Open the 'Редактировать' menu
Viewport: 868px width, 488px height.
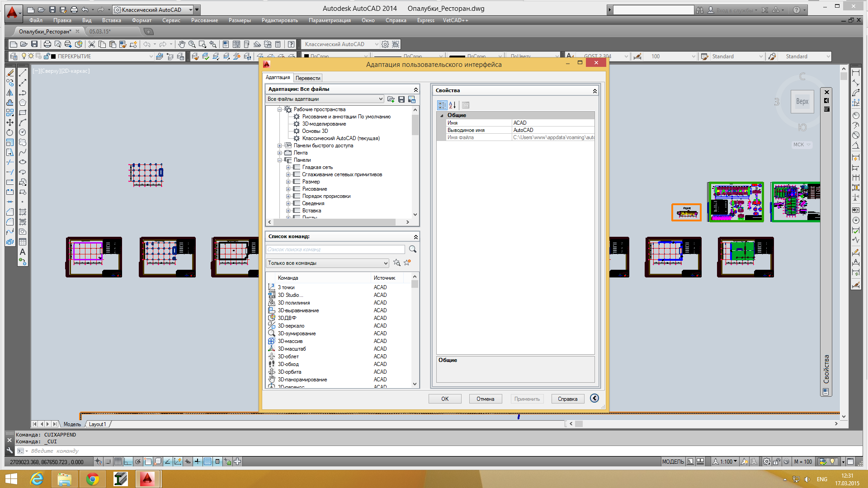click(x=280, y=20)
